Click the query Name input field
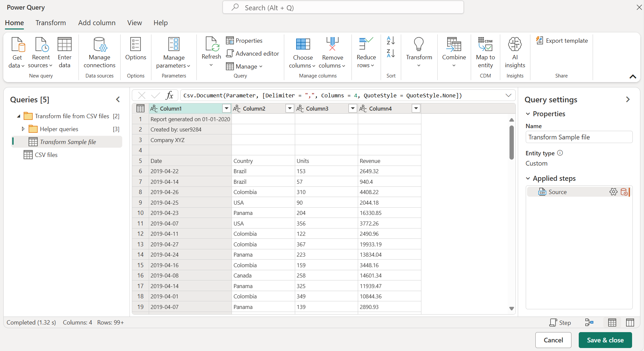Image resolution: width=644 pixels, height=351 pixels. click(x=579, y=137)
